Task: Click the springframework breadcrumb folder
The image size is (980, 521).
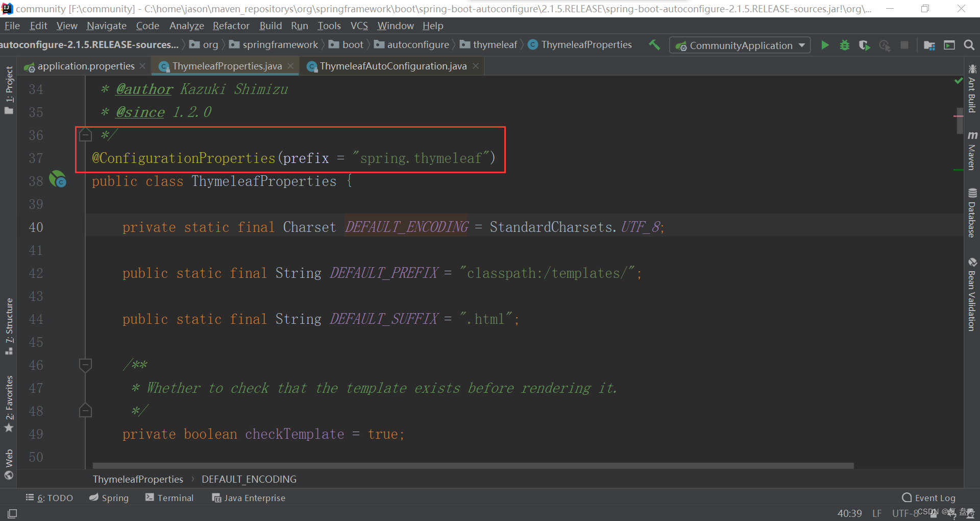Action: click(274, 45)
